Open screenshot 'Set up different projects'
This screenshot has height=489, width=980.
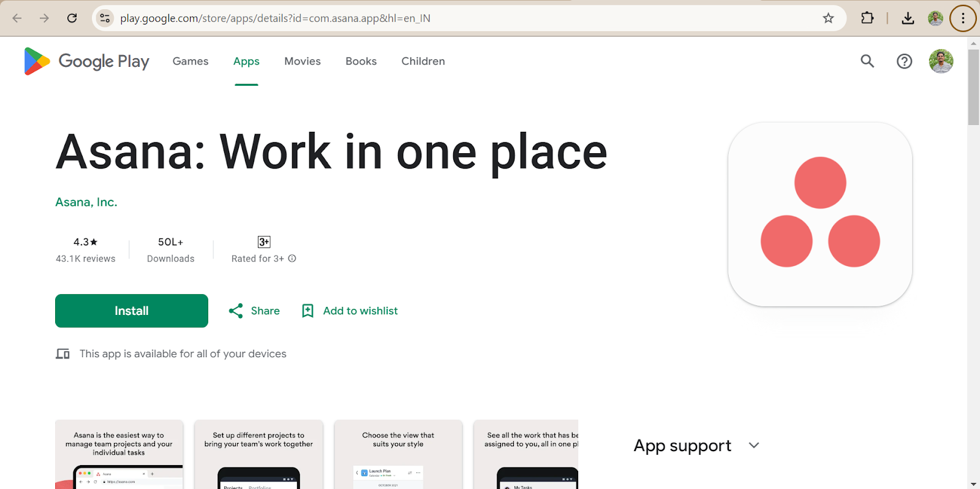coord(258,455)
